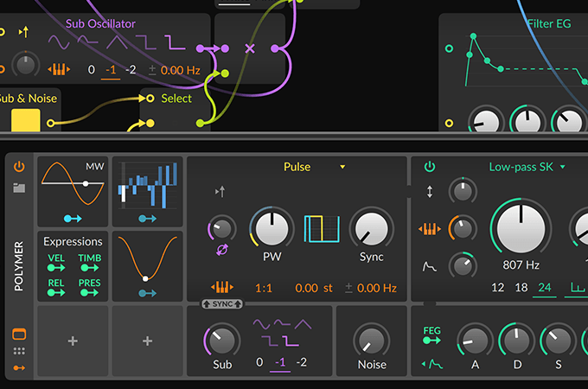Select sub octave 0 in Polymer

(x=259, y=362)
